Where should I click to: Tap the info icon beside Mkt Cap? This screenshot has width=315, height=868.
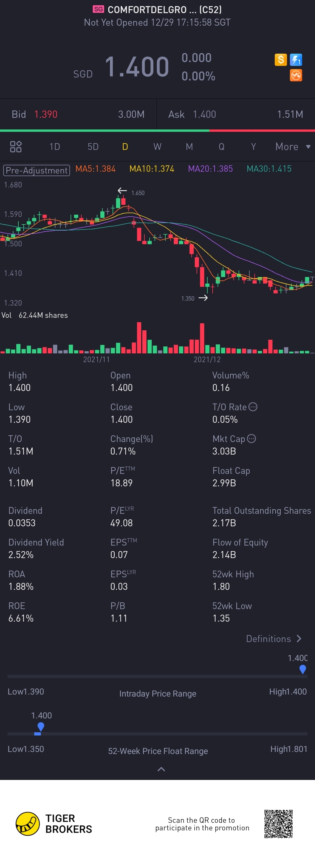point(251,439)
